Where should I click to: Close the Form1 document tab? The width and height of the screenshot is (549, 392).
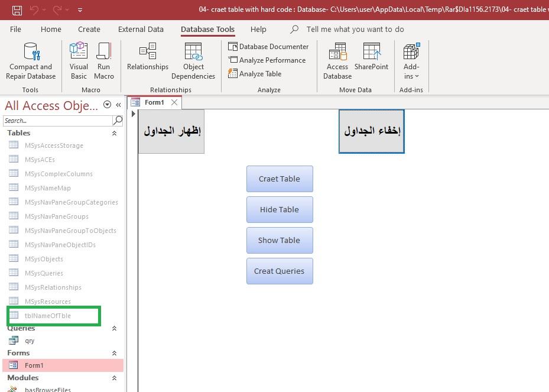click(x=174, y=102)
